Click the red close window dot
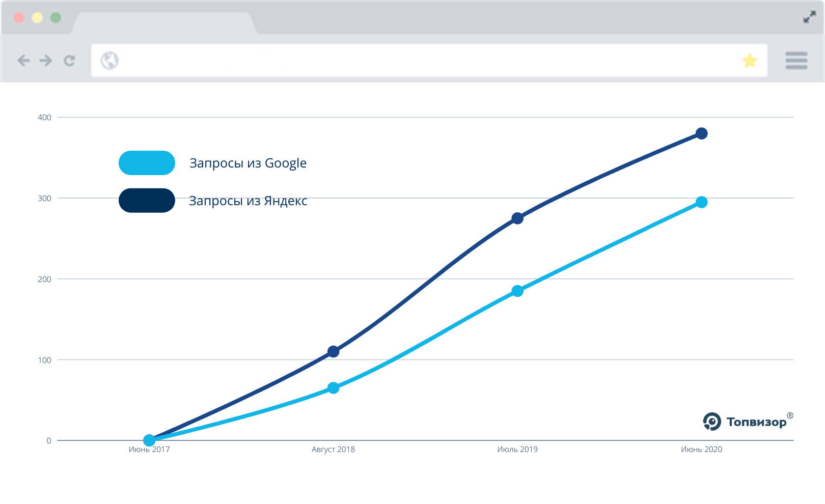The image size is (825, 504). click(19, 18)
